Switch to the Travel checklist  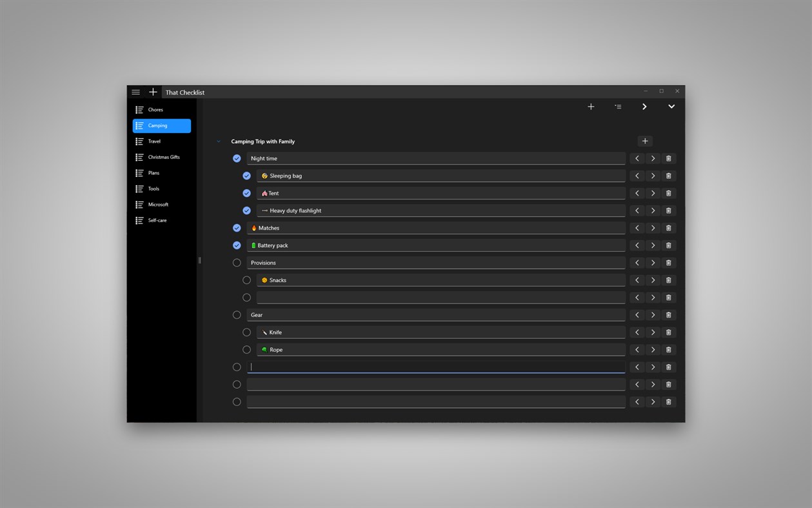pyautogui.click(x=161, y=141)
